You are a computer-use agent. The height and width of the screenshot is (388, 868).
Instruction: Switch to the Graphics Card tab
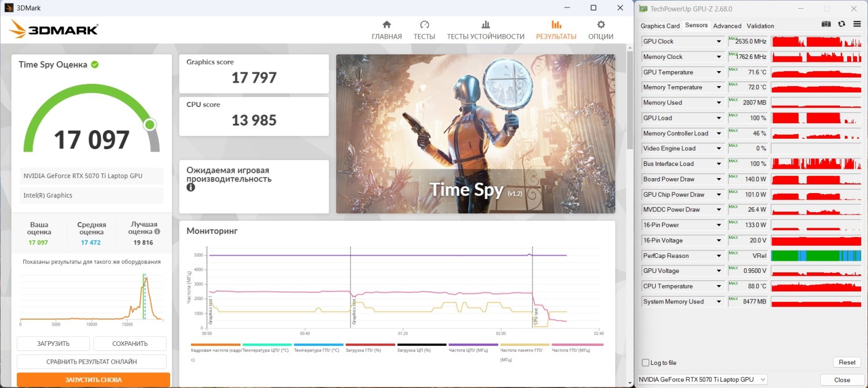[660, 25]
